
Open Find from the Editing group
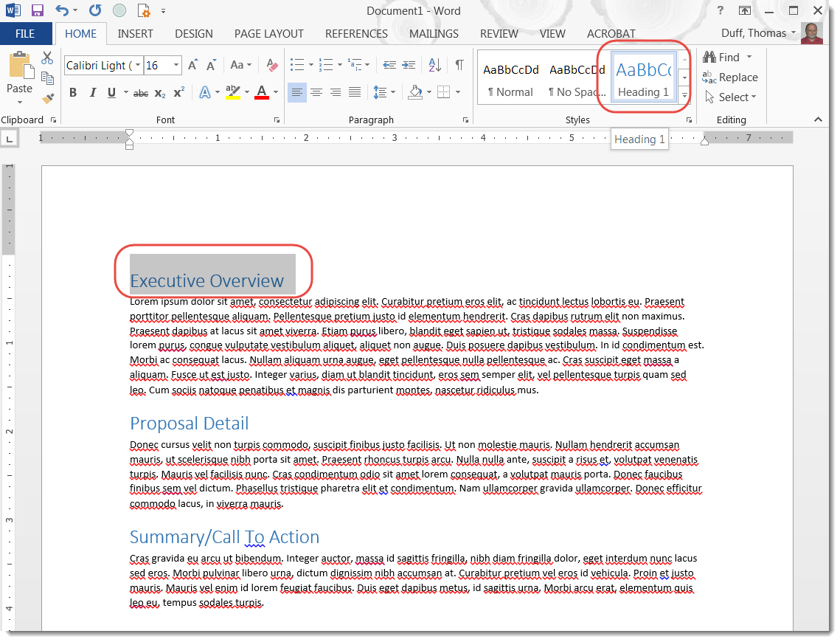click(x=726, y=56)
